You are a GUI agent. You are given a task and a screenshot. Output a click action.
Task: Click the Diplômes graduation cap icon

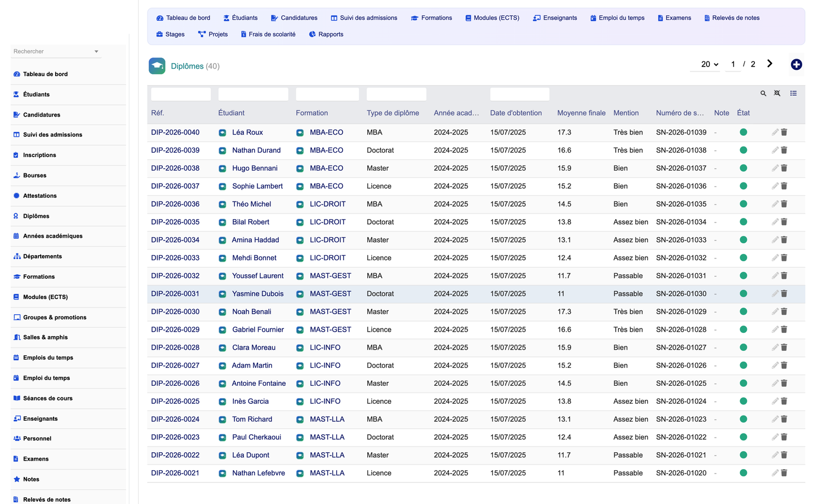[157, 66]
